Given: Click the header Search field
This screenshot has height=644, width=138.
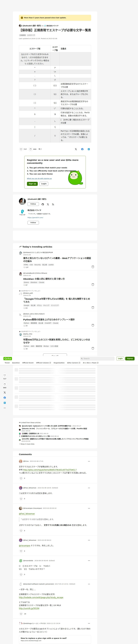Looking at the screenshot, I should [97, 358].
